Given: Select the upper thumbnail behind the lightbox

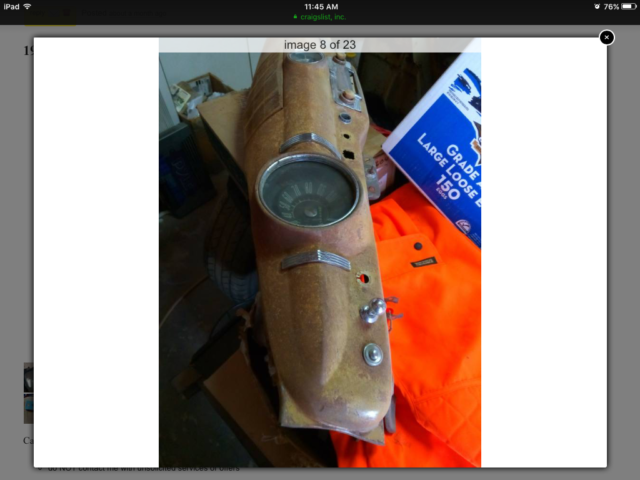Looking at the screenshot, I should (28, 377).
